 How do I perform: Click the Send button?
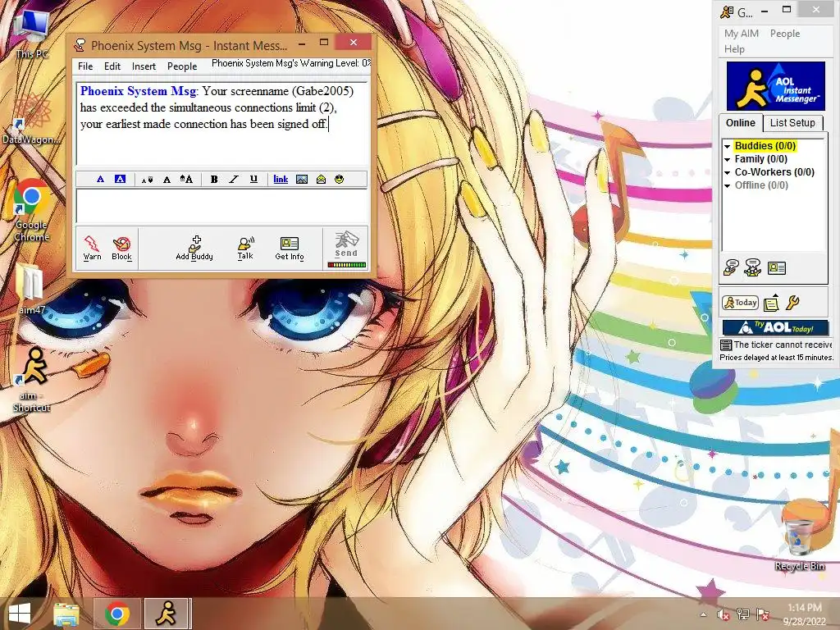[346, 244]
